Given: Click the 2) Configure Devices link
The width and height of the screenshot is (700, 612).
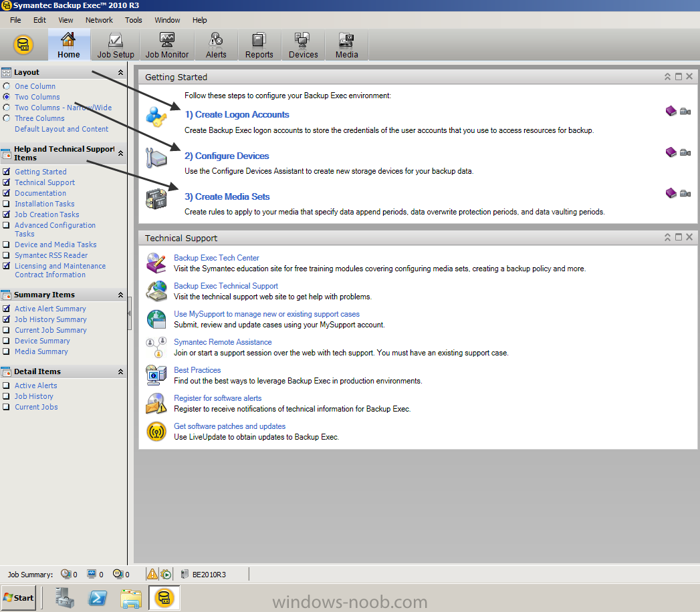Looking at the screenshot, I should click(x=227, y=156).
